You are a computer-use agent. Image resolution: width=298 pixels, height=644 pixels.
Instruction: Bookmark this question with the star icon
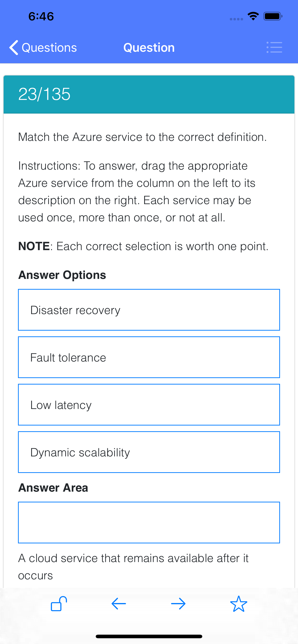click(x=239, y=604)
